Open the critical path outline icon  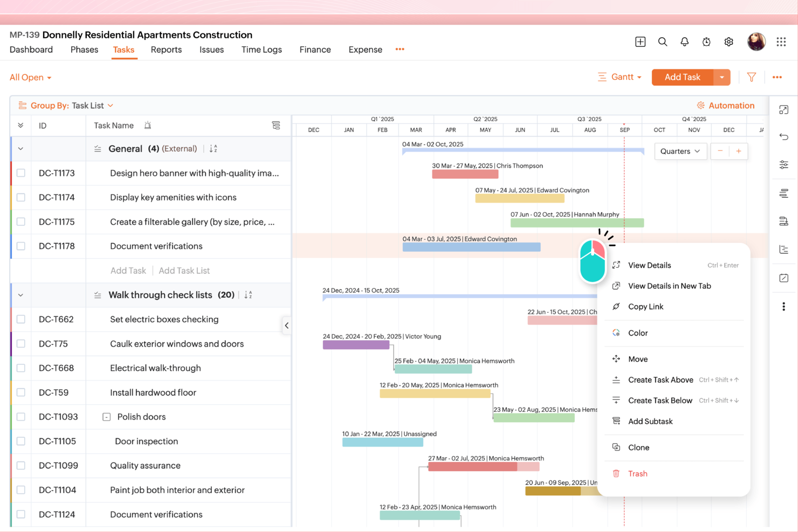pyautogui.click(x=784, y=249)
